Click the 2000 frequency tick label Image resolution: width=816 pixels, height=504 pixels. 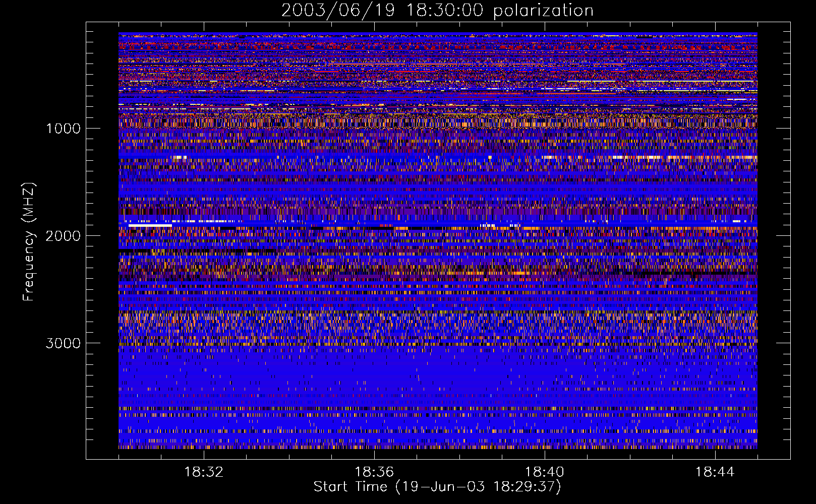pyautogui.click(x=63, y=236)
